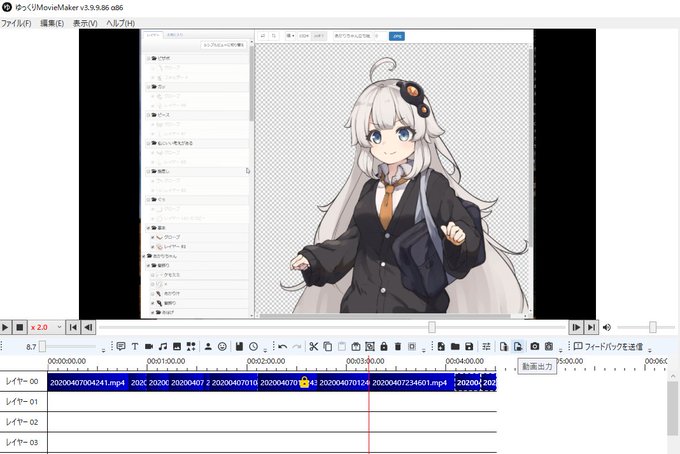Image resolution: width=680 pixels, height=454 pixels.
Task: Create a new project file
Action: point(441,346)
